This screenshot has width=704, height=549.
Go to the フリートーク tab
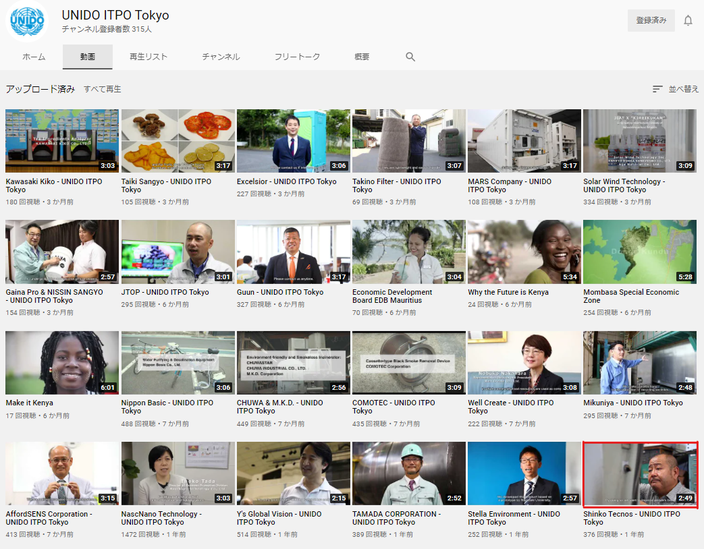click(297, 57)
